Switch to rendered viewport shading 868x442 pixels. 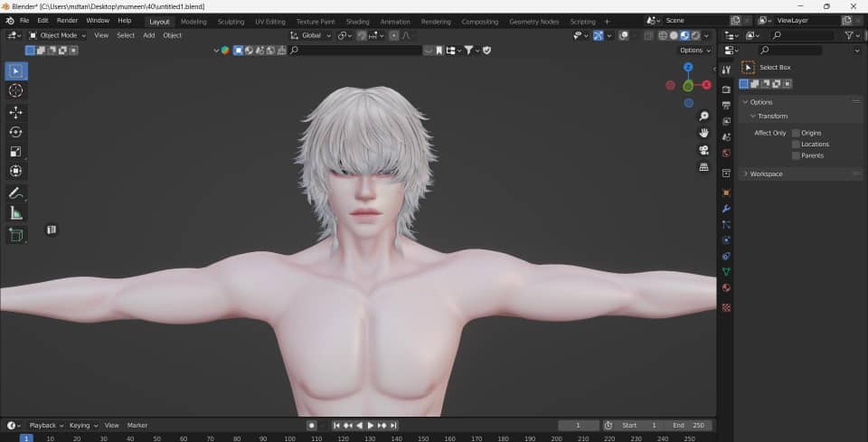tap(695, 35)
